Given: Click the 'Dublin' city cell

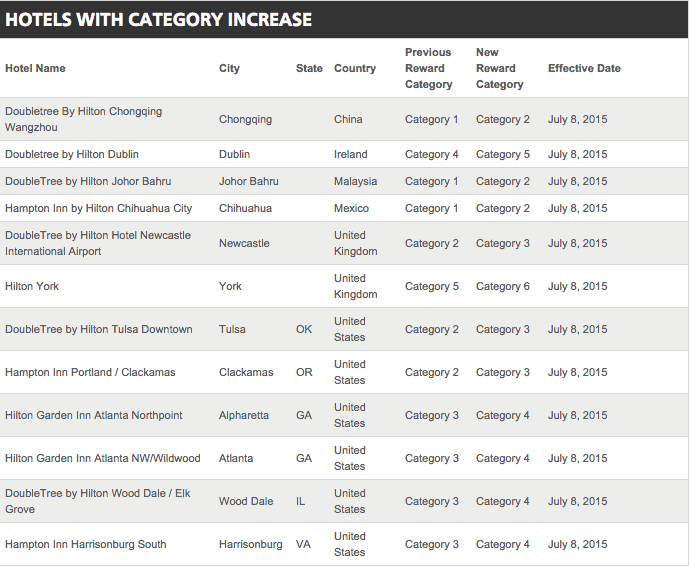Looking at the screenshot, I should pyautogui.click(x=234, y=154).
